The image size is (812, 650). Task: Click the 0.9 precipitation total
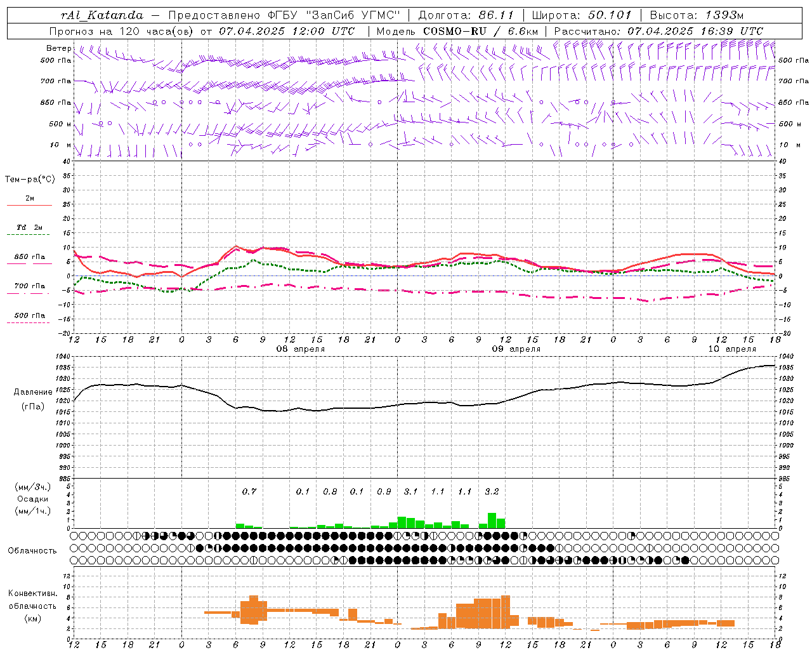[x=384, y=491]
